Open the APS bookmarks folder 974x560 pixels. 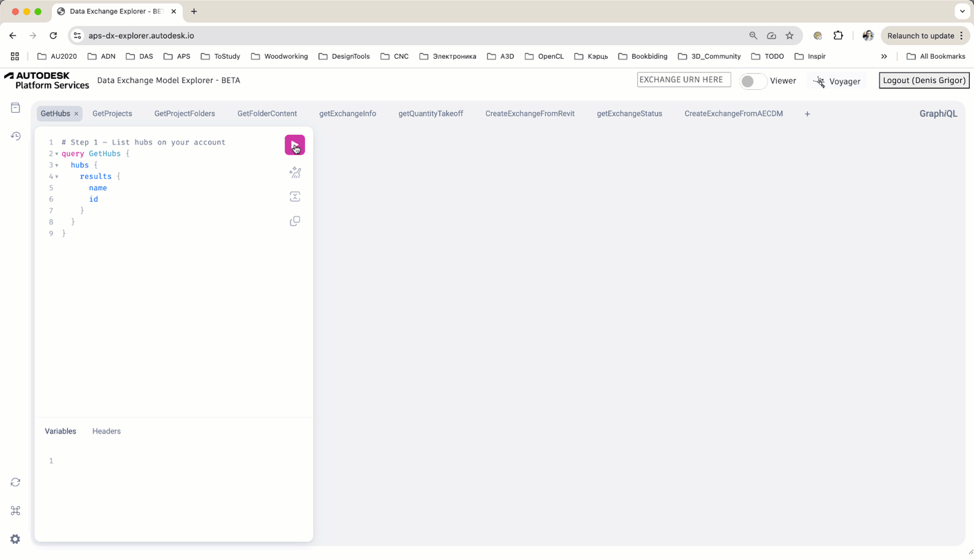176,57
